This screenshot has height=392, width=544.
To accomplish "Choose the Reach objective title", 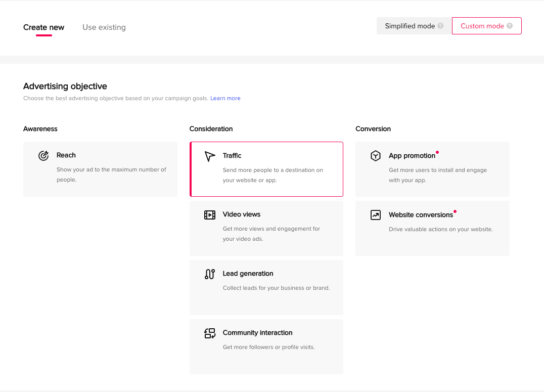I will (x=66, y=155).
